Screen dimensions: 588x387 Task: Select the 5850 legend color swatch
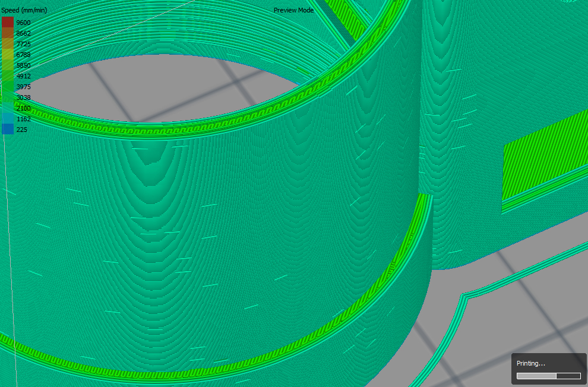tap(8, 65)
